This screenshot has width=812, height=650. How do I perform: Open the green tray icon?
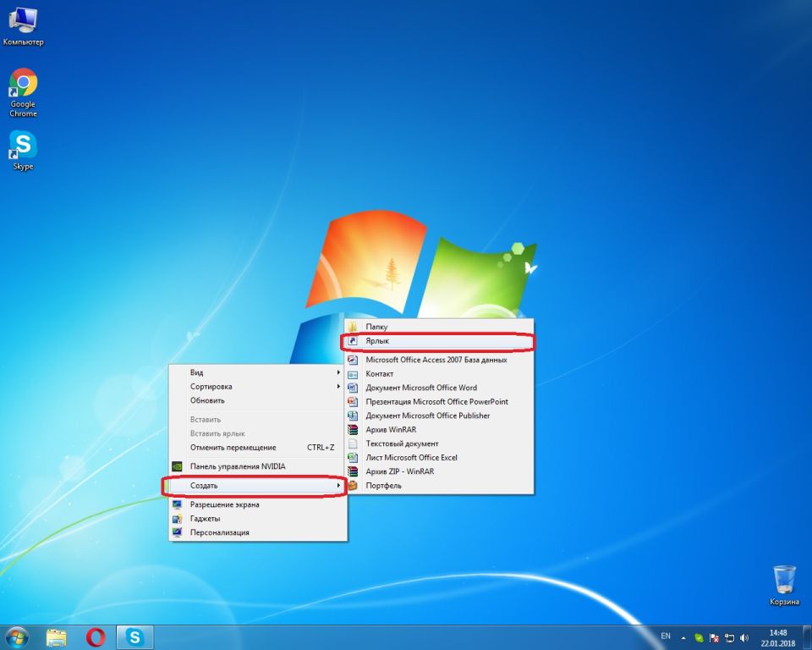(699, 637)
